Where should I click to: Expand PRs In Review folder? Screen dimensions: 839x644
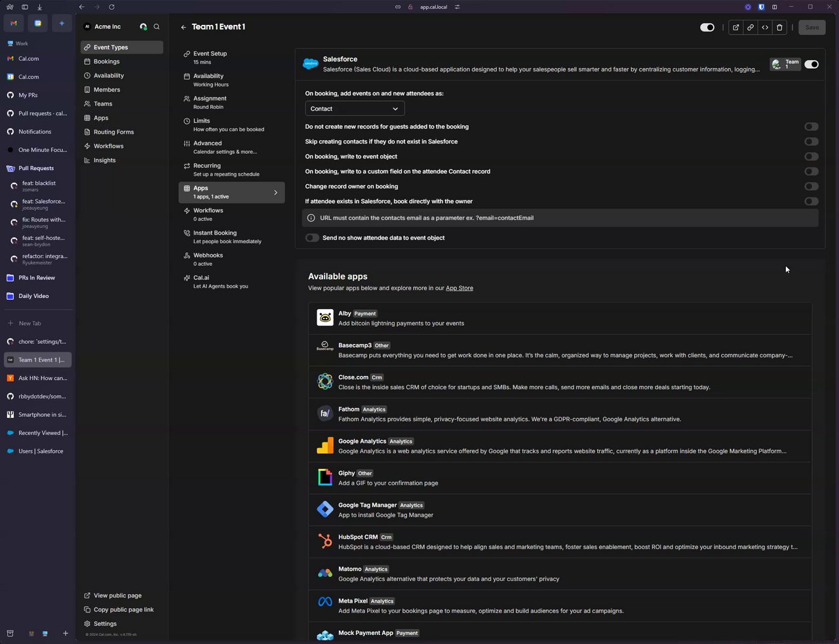click(x=36, y=278)
